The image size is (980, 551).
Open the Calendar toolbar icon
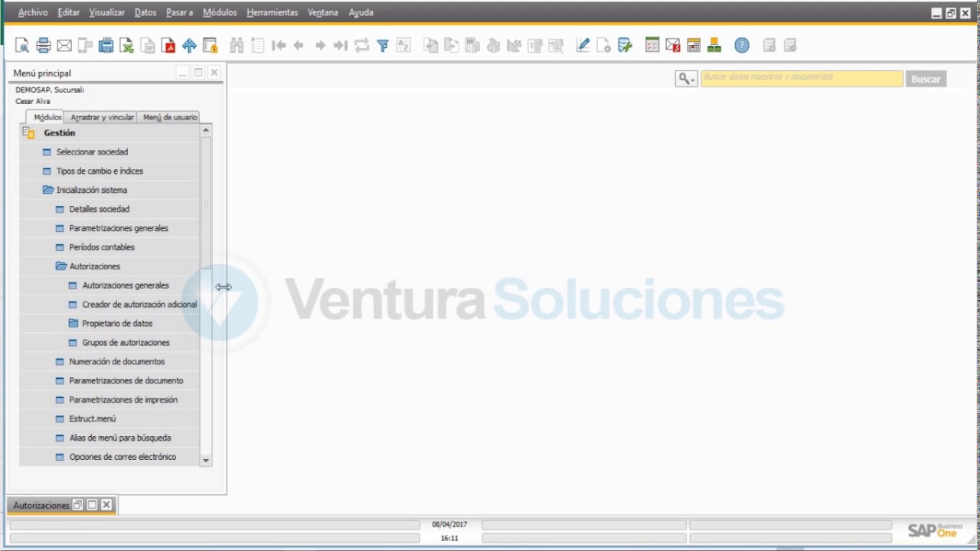(x=694, y=46)
